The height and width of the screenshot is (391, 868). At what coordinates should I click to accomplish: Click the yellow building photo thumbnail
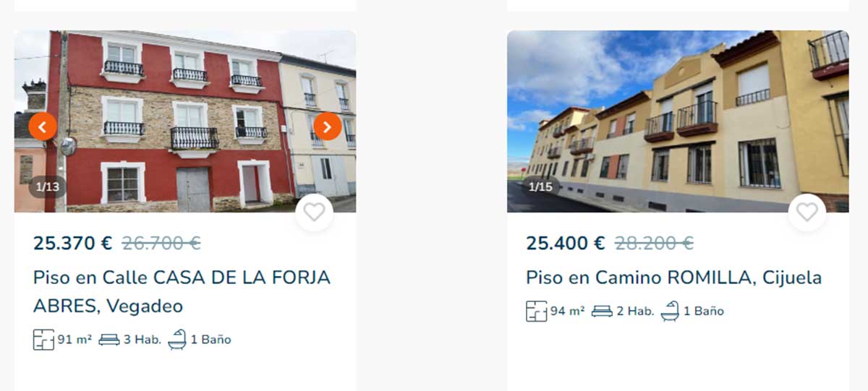pyautogui.click(x=678, y=121)
